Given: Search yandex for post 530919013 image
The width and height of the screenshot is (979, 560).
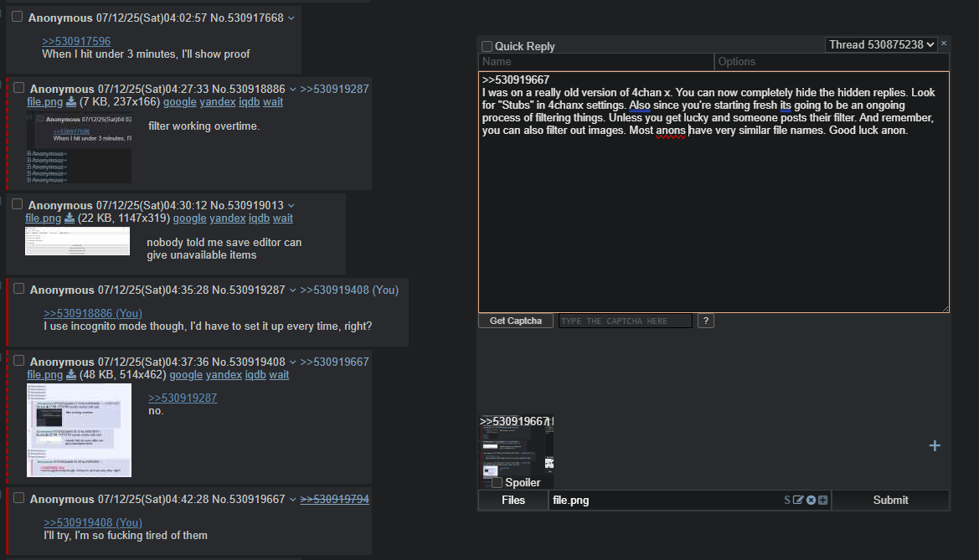Looking at the screenshot, I should click(x=227, y=218).
